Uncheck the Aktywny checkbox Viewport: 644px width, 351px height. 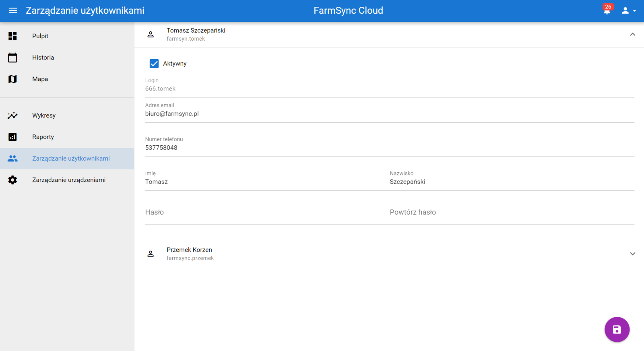(x=154, y=64)
